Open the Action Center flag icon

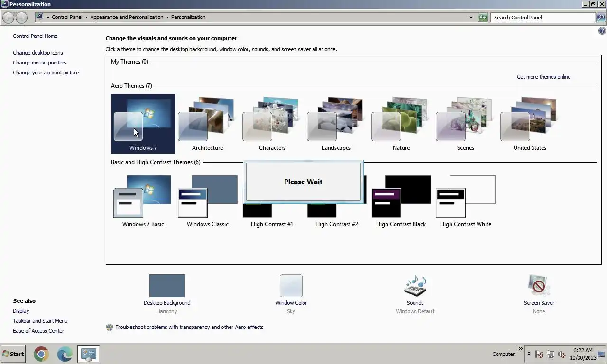coord(539,354)
